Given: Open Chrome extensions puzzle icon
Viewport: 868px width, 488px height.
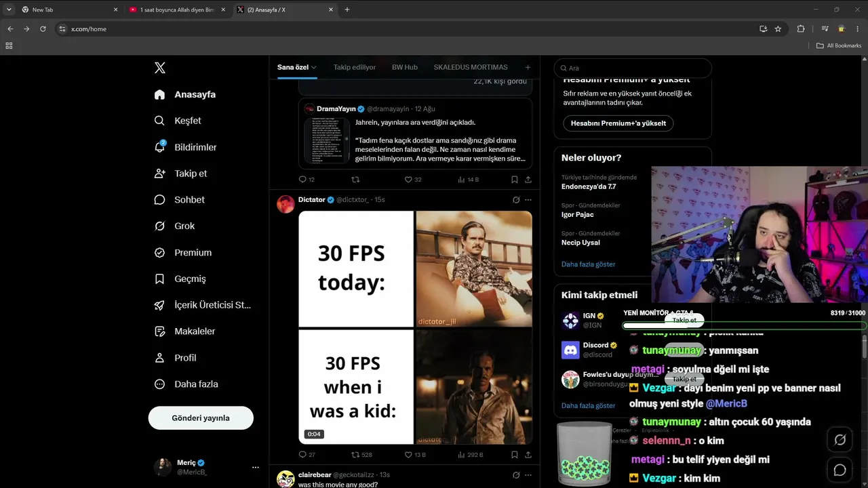Looking at the screenshot, I should point(801,28).
